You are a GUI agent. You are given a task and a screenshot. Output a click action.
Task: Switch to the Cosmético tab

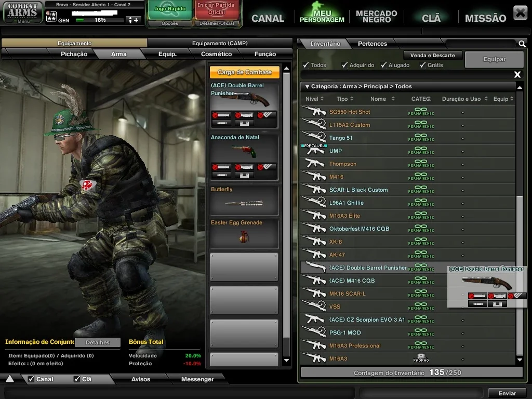click(216, 54)
